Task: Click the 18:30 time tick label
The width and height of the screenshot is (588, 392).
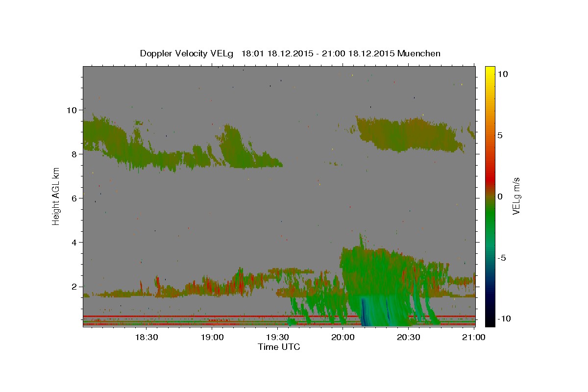Action: tap(146, 337)
